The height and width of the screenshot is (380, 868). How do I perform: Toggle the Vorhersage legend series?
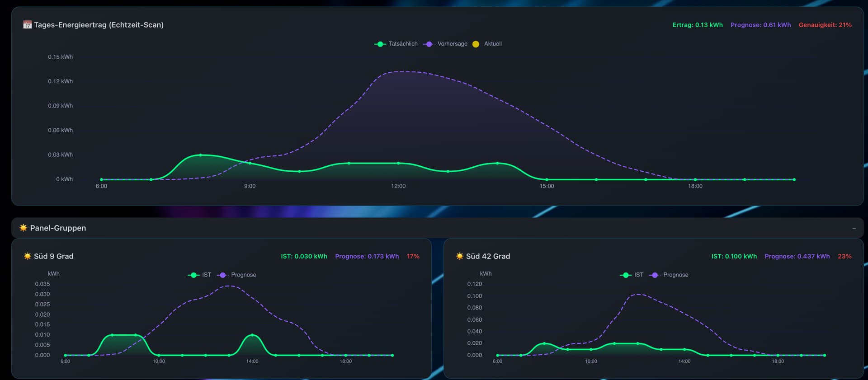pyautogui.click(x=445, y=44)
